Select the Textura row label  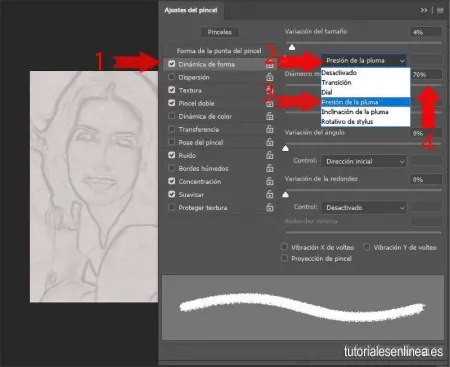(x=190, y=90)
